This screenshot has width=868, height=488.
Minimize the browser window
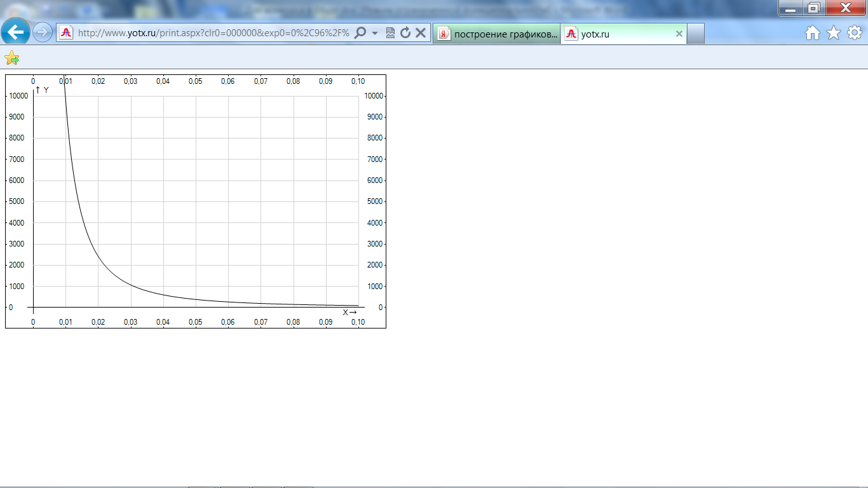(790, 8)
